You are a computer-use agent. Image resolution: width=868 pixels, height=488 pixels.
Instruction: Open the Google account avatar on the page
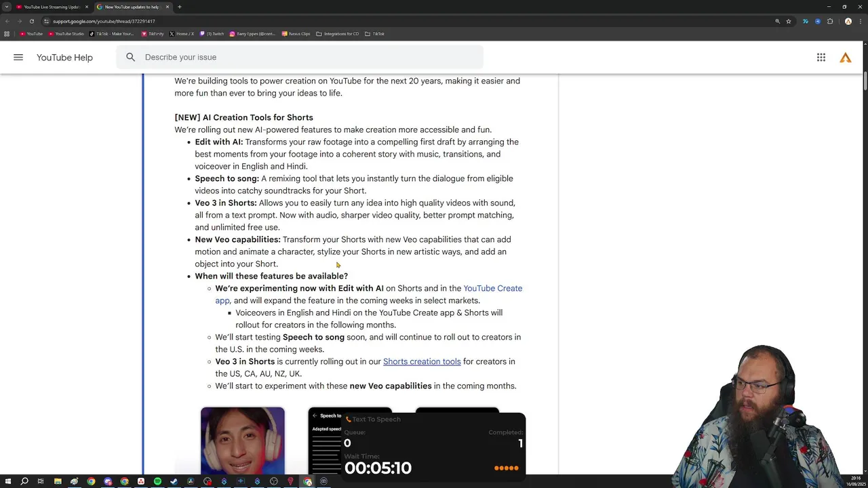[846, 58]
